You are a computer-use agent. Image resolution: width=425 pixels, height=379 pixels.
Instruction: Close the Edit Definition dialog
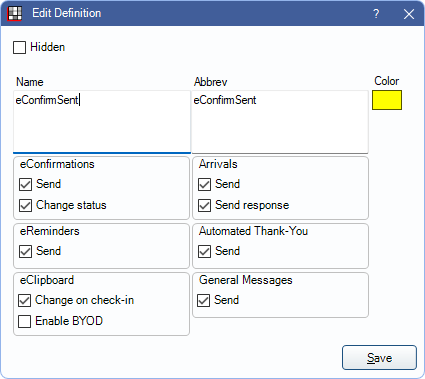[x=409, y=14]
